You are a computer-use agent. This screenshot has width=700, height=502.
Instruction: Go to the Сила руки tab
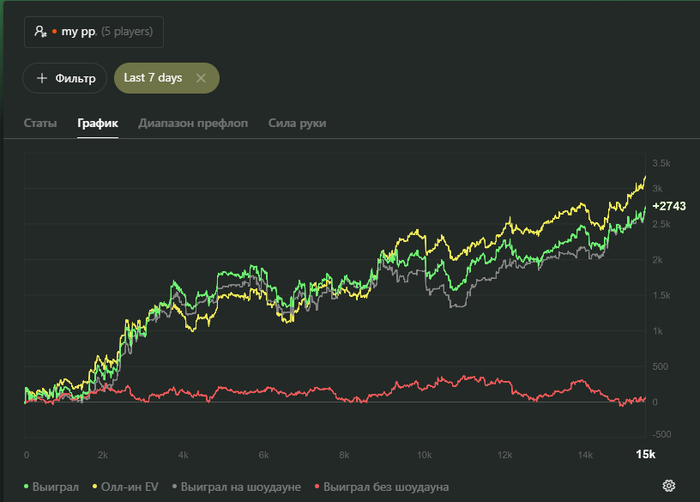[297, 123]
